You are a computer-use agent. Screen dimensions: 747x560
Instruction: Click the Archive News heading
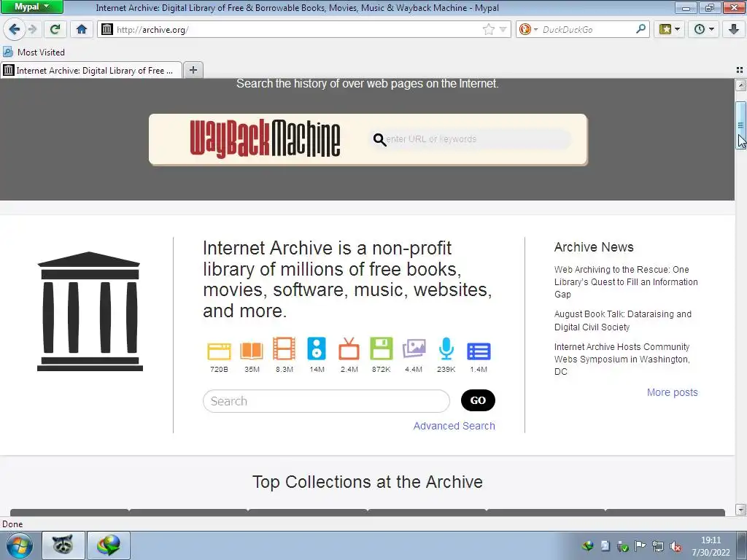coord(594,247)
